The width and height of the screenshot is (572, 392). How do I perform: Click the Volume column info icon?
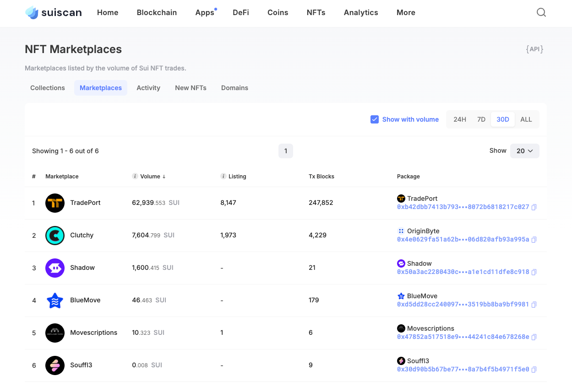pyautogui.click(x=135, y=176)
